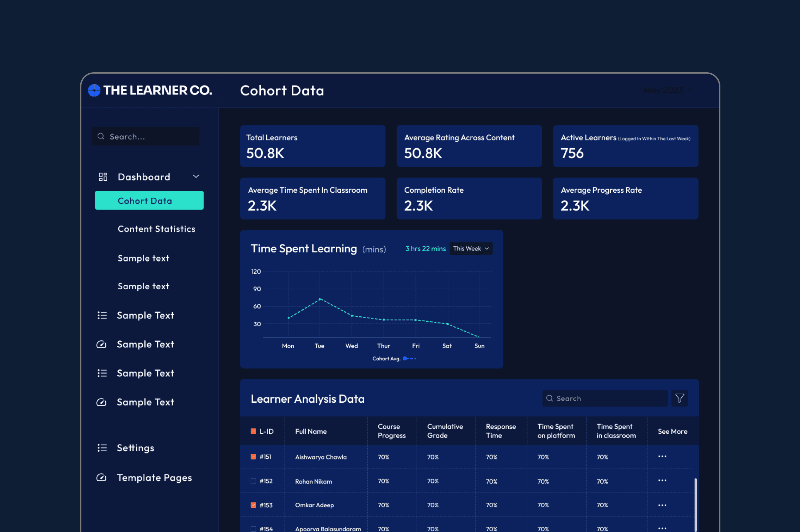Click the list icon beside Settings

[x=102, y=448]
